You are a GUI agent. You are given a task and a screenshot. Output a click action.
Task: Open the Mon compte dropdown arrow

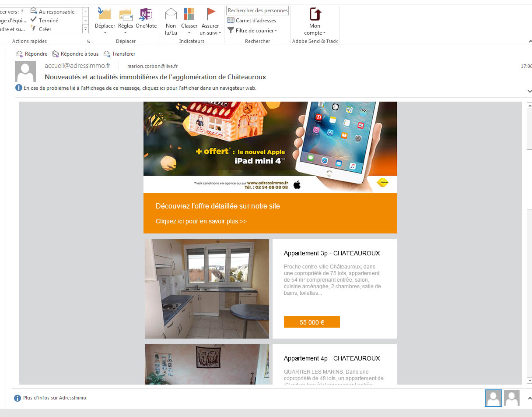[325, 33]
